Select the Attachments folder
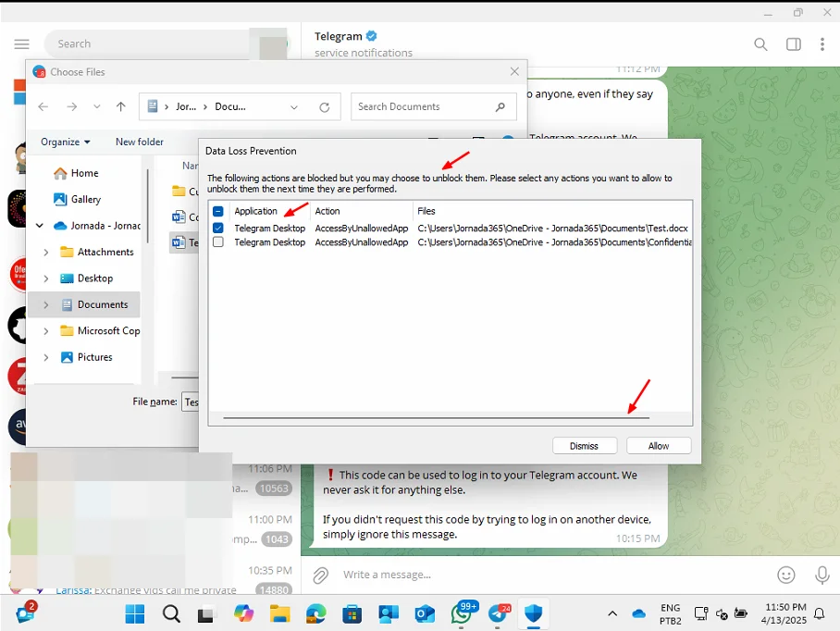 click(97, 252)
